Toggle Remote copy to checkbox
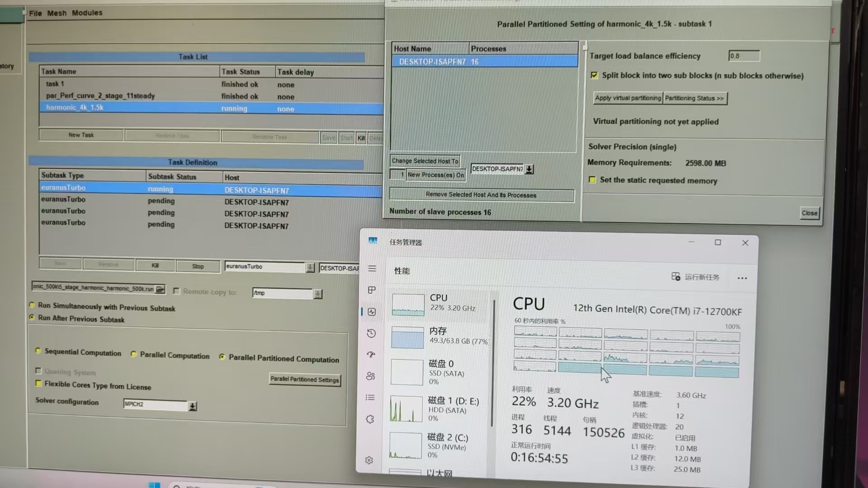 [177, 291]
